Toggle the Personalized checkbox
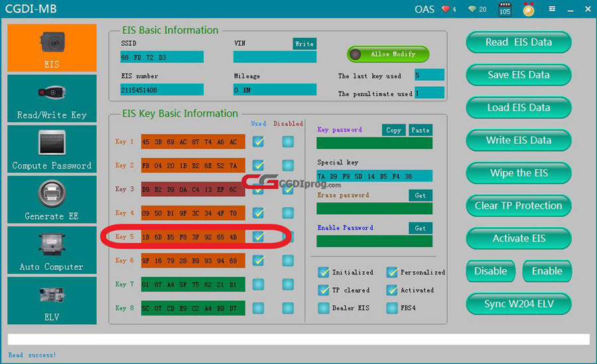Viewport: 597px width, 364px height. (x=392, y=273)
